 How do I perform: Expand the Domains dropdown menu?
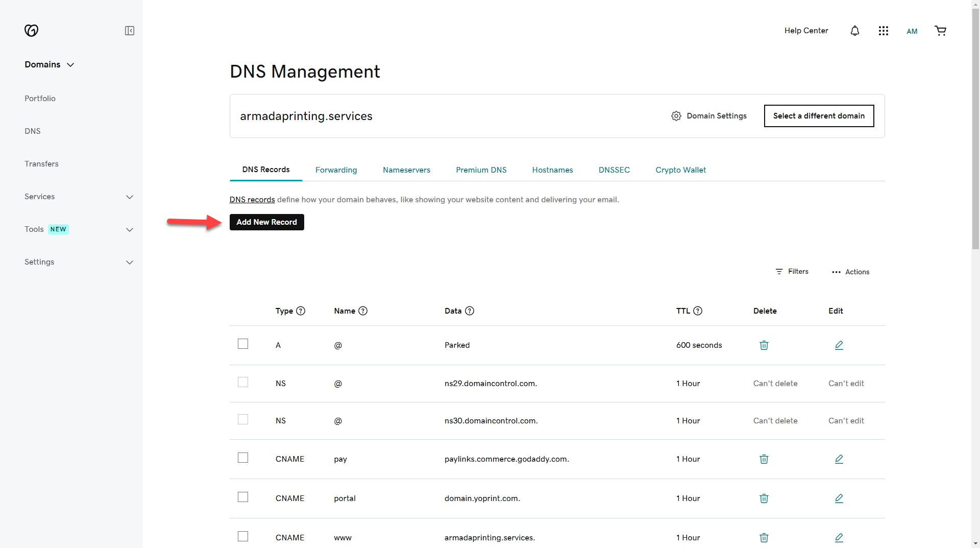(50, 64)
